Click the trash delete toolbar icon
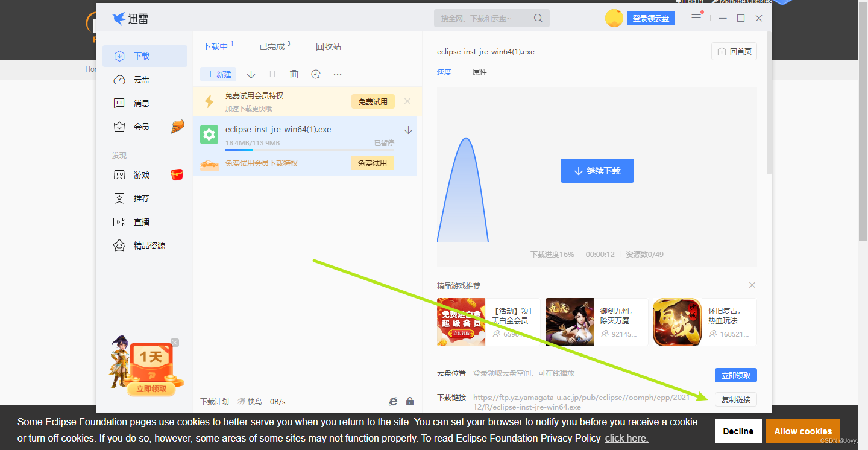This screenshot has height=450, width=868. (x=294, y=74)
